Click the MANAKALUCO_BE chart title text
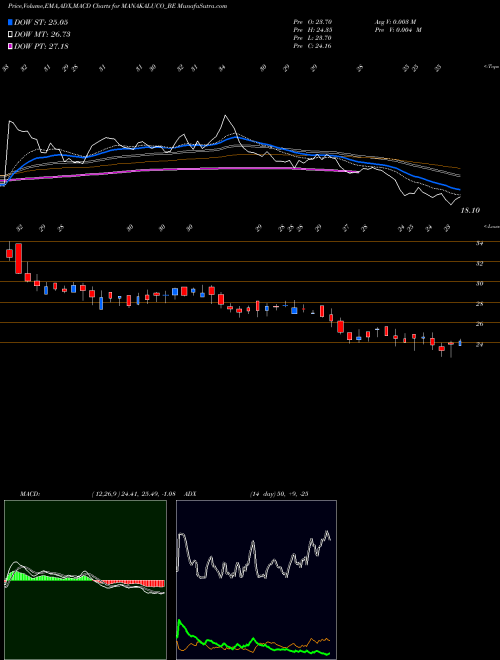500x660 pixels. point(117,6)
